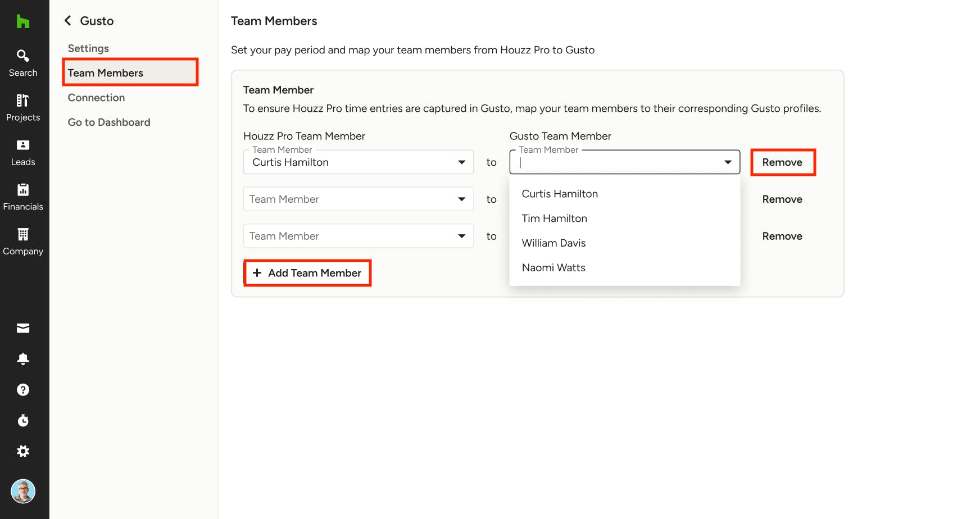Open the Settings menu item
Viewport: 980px width, 519px height.
tap(88, 48)
